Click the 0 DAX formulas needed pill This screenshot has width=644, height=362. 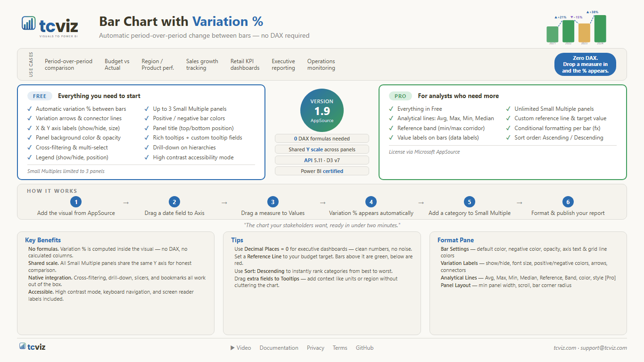[322, 139]
